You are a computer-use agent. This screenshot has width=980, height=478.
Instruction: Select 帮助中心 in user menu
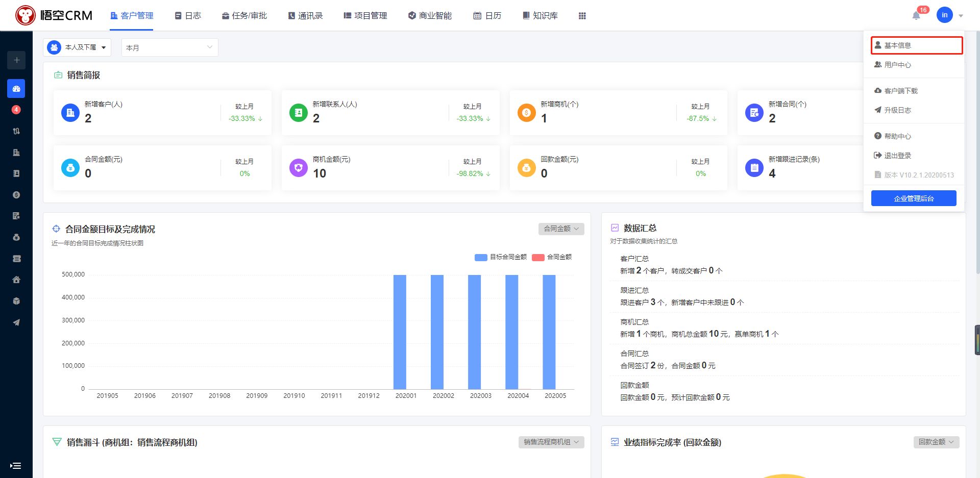click(x=914, y=136)
